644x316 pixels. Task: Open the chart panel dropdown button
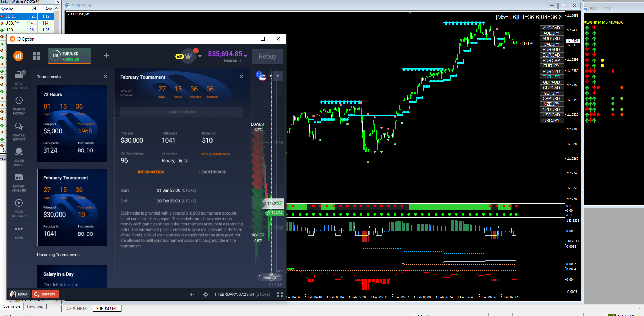pyautogui.click(x=278, y=76)
